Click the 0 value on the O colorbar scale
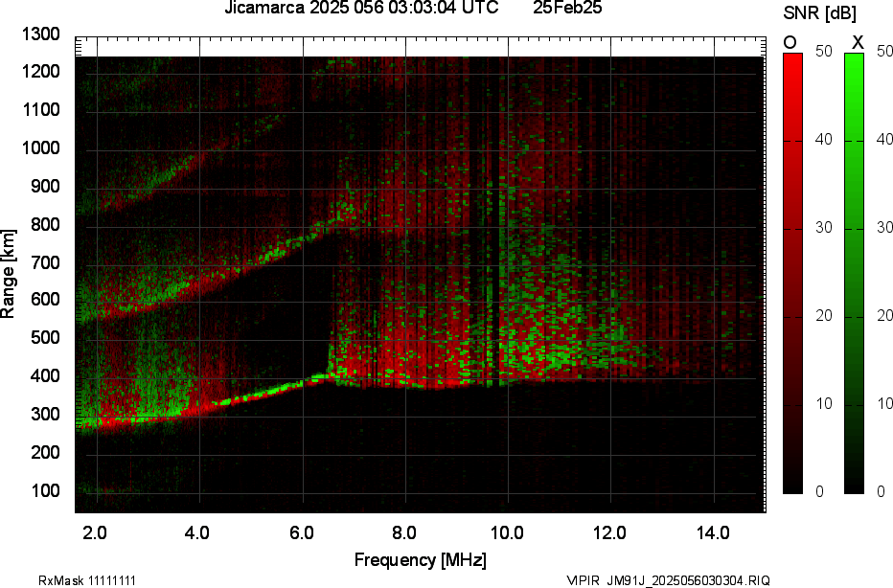Image resolution: width=893 pixels, height=588 pixels. pyautogui.click(x=819, y=491)
